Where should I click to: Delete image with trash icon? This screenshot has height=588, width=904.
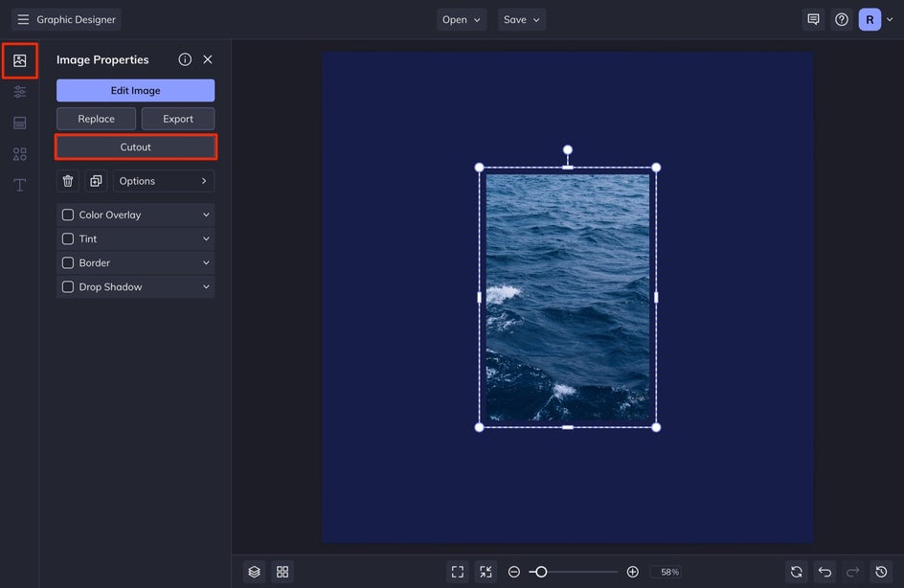tap(68, 181)
